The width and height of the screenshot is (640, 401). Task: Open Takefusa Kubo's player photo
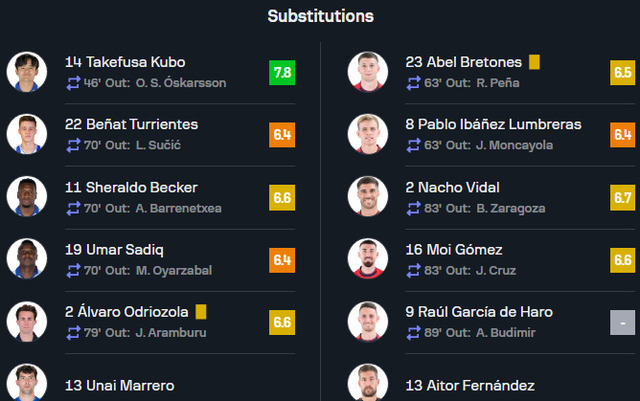[x=27, y=72]
